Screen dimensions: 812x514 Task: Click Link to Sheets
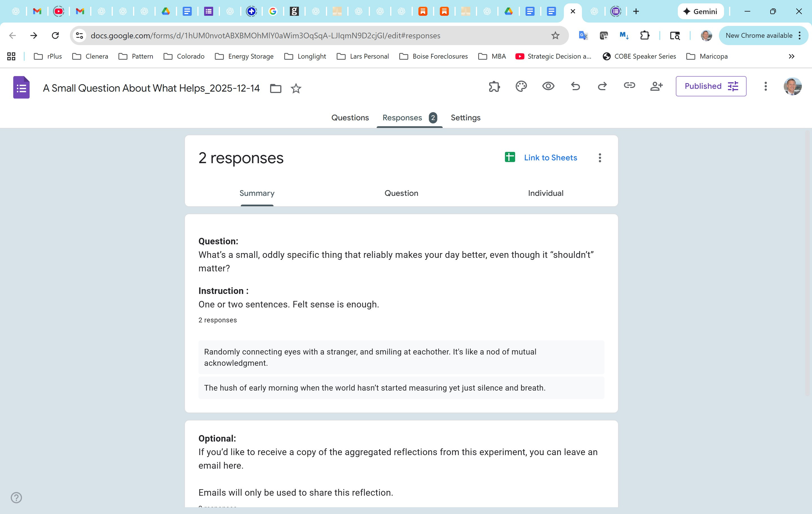point(550,158)
